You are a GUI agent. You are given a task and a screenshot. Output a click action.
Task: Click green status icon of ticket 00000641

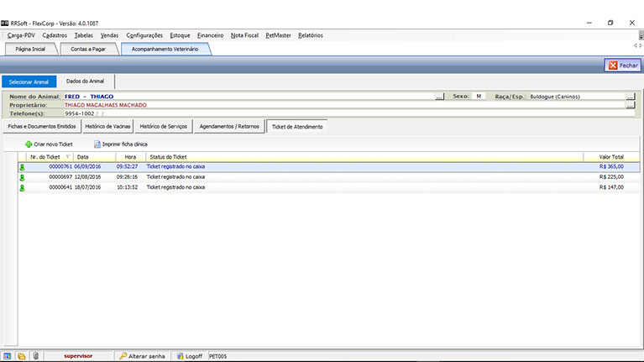tap(22, 187)
